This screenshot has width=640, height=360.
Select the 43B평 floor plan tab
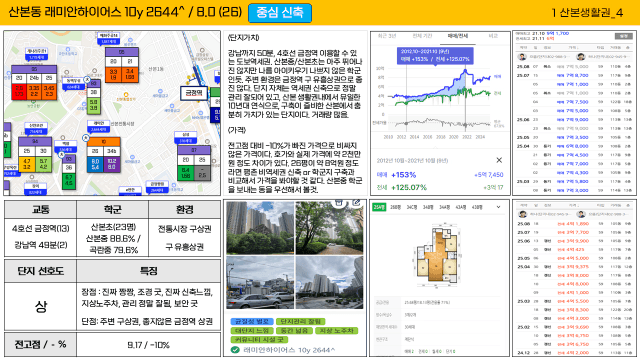coord(477,207)
